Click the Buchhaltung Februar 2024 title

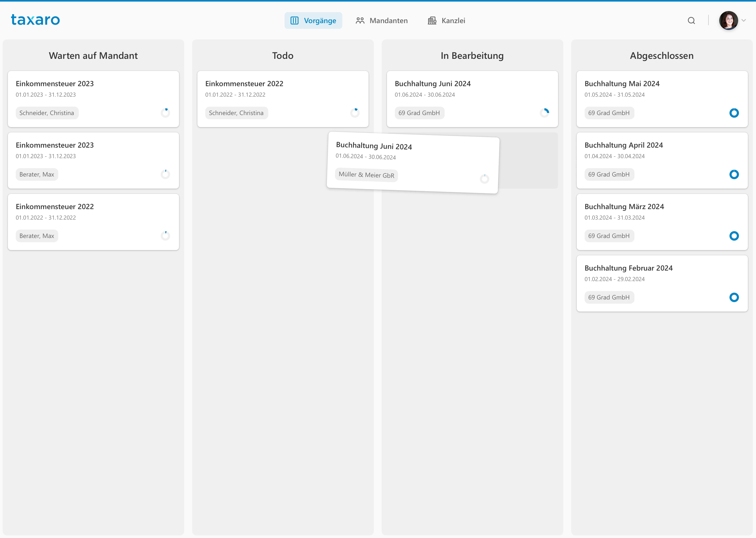click(629, 268)
